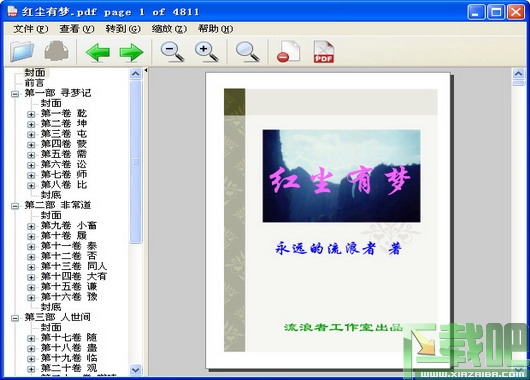Expand the 第十七卷 随 tree node
The width and height of the screenshot is (530, 380).
pyautogui.click(x=31, y=338)
